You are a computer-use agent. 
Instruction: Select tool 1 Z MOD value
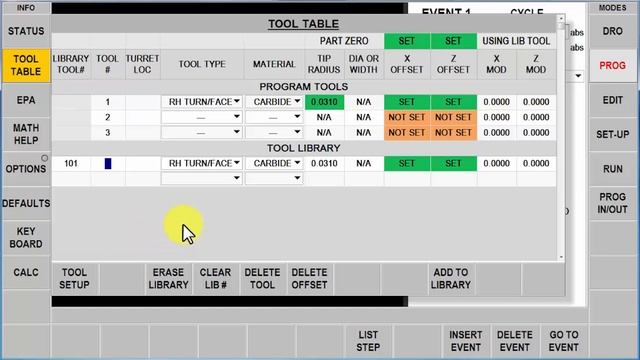pyautogui.click(x=536, y=102)
